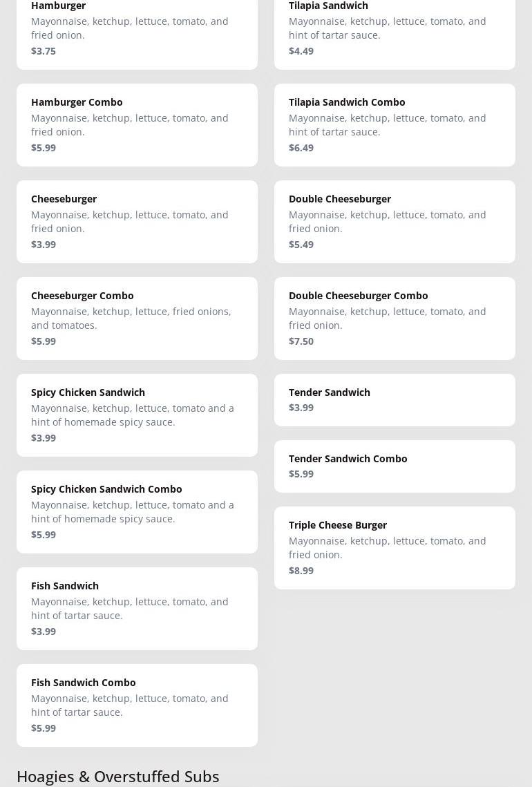Click the Hoagies & Overstuffed Subs heading
This screenshot has height=787, width=532.
tap(117, 776)
